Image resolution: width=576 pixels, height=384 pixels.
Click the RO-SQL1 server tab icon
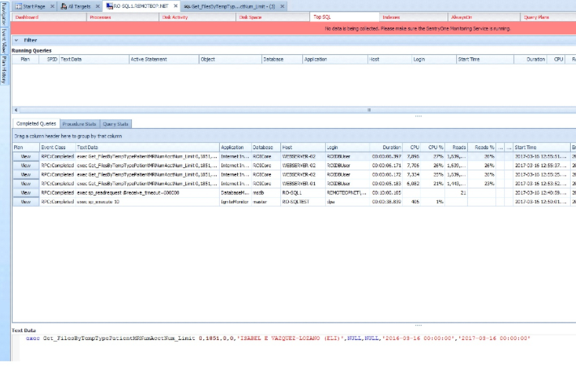pyautogui.click(x=109, y=6)
